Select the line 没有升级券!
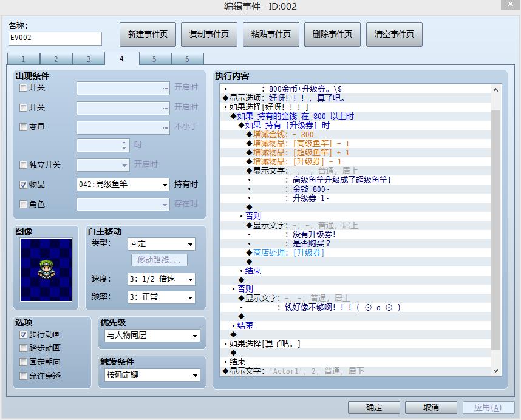 click(355, 234)
